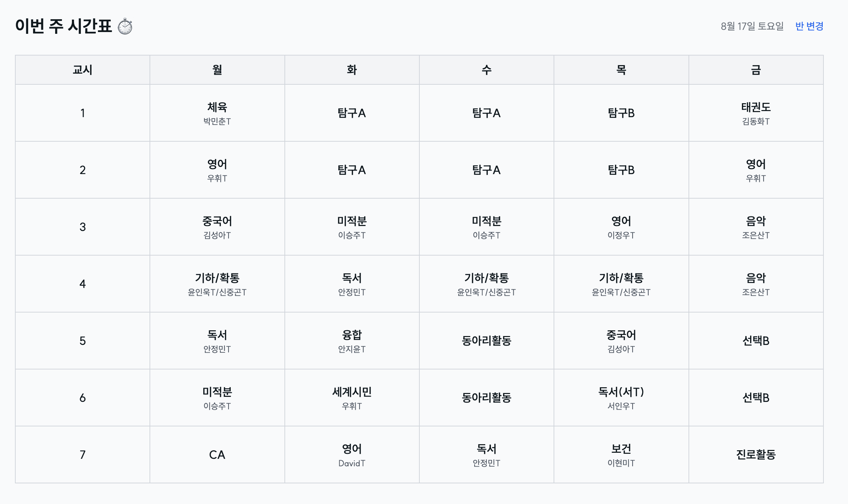Image resolution: width=848 pixels, height=504 pixels.
Task: Click the 교시 column header
Action: 83,70
